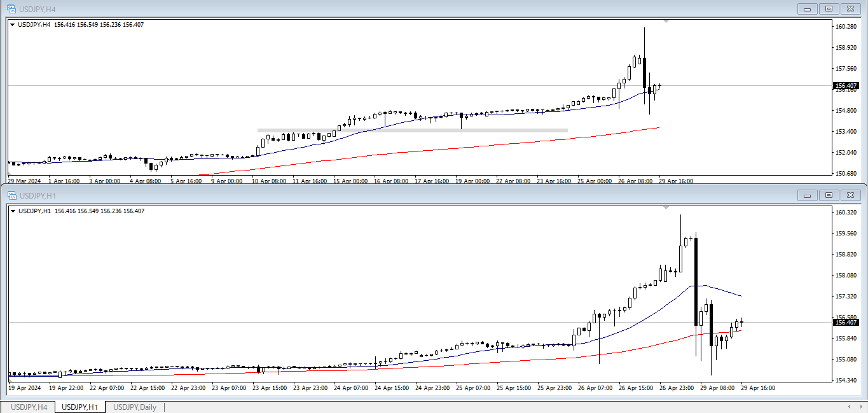Restore the USDJPY,H4 chart window

[829, 9]
